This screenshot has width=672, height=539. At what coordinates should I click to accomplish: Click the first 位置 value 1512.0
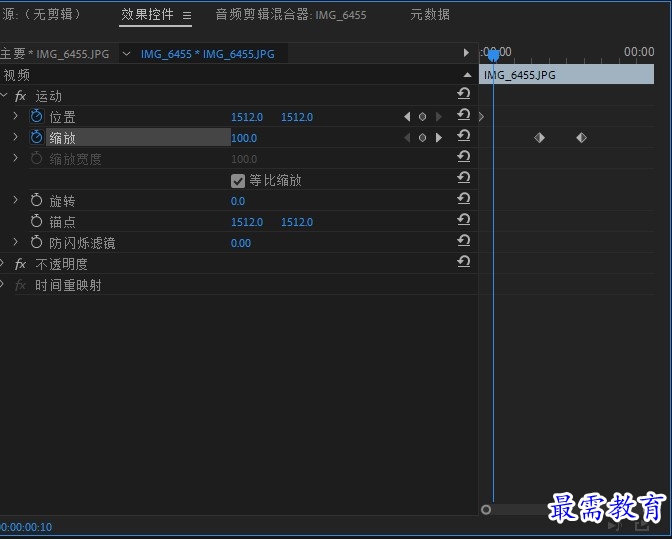tap(247, 117)
